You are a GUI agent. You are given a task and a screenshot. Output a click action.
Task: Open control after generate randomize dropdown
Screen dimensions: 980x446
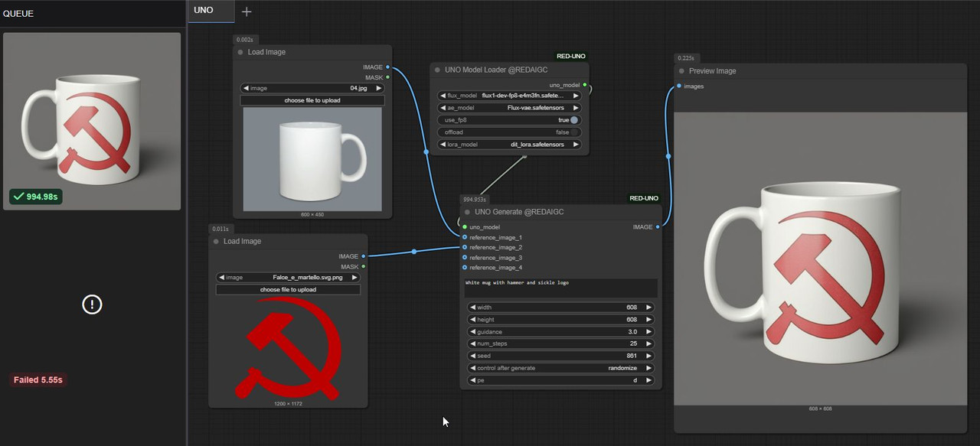point(560,368)
